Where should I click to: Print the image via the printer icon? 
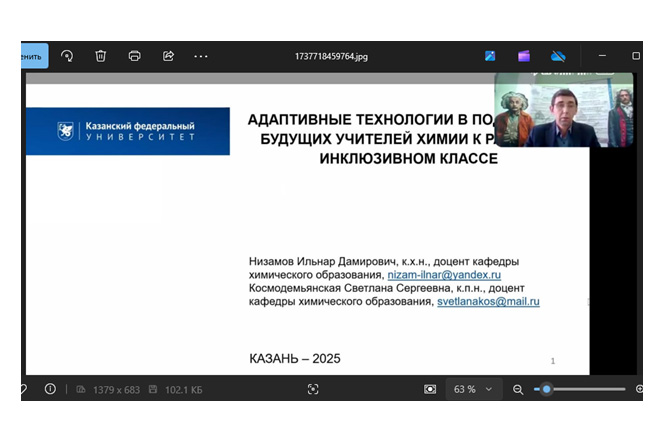[134, 56]
